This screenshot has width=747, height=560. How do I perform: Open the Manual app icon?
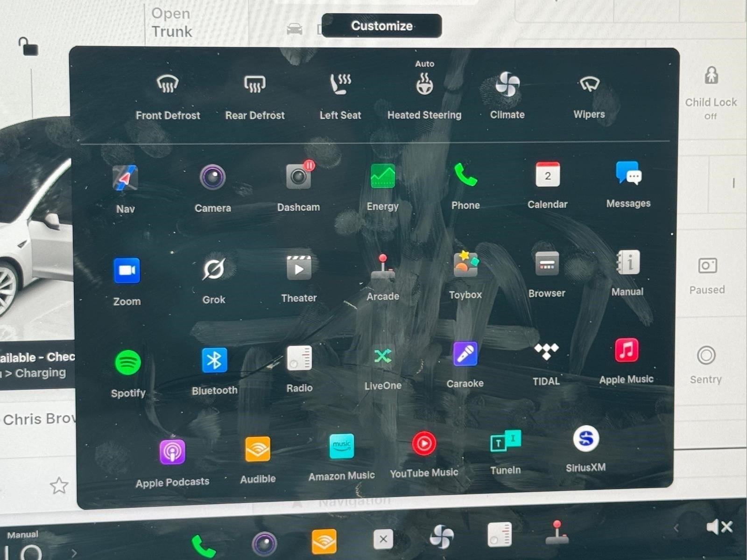point(628,262)
